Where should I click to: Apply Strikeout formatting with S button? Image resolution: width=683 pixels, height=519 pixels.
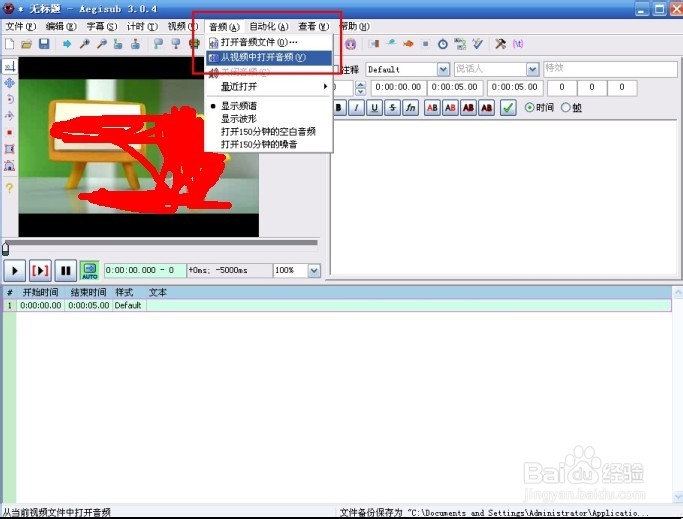pos(392,107)
